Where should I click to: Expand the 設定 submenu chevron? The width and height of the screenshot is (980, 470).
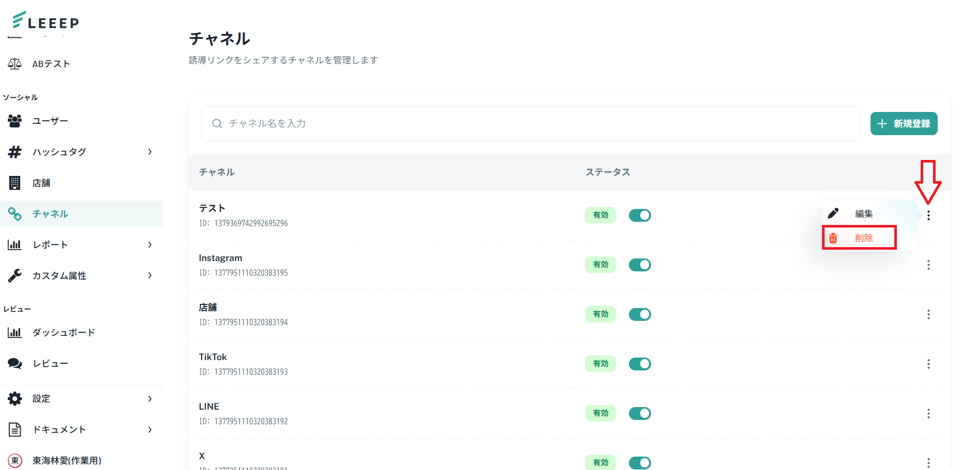point(150,399)
